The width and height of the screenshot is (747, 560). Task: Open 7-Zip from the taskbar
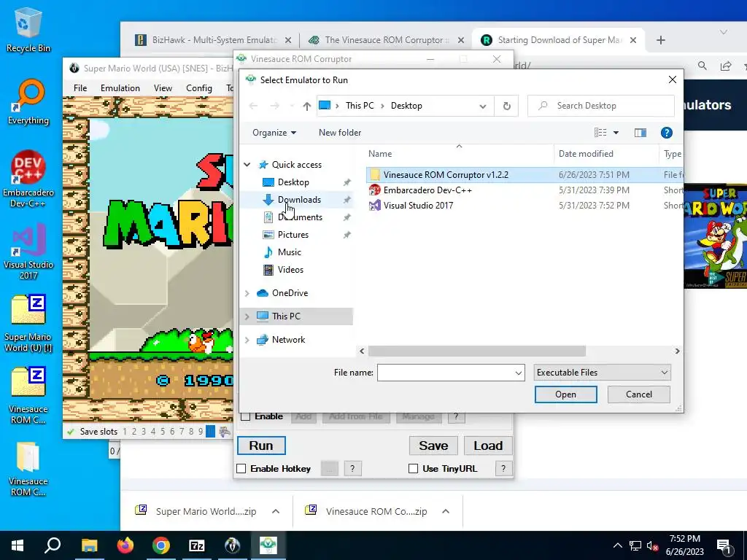pyautogui.click(x=197, y=545)
